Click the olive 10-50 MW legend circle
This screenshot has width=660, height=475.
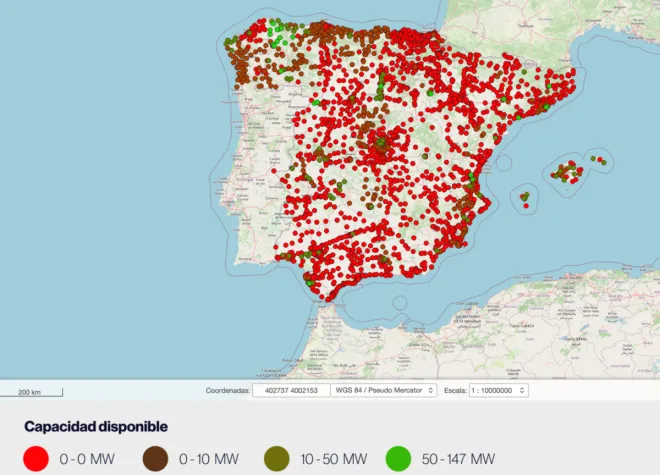click(277, 458)
